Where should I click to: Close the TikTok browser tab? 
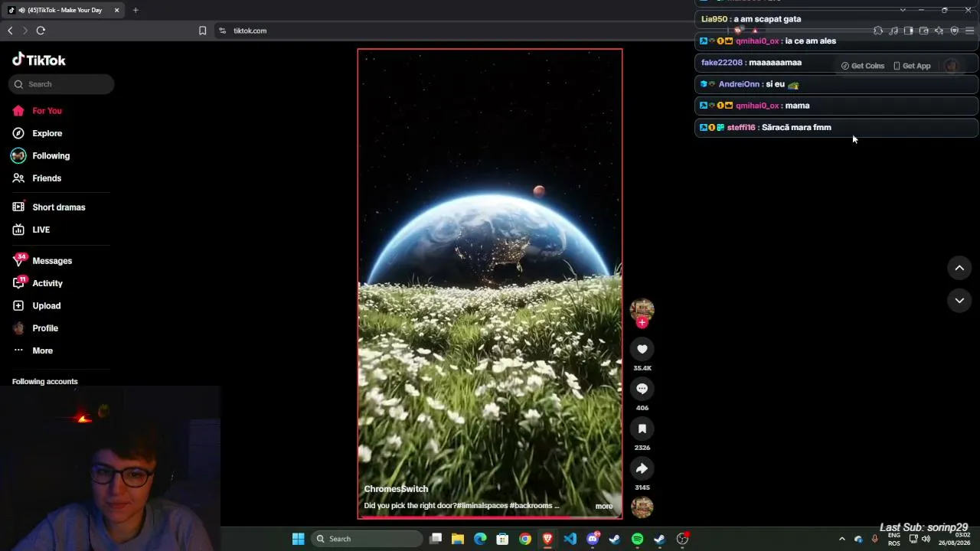(x=116, y=10)
